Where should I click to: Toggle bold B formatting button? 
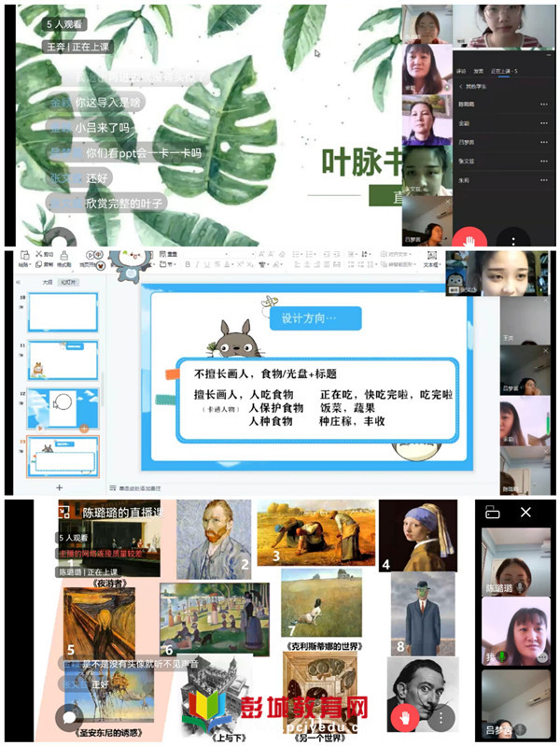pyautogui.click(x=188, y=264)
